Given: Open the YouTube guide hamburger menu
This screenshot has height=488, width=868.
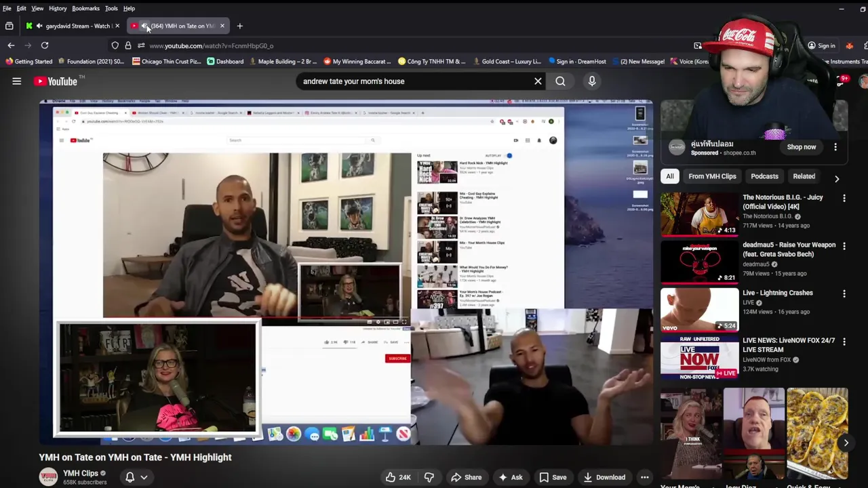Looking at the screenshot, I should pyautogui.click(x=17, y=81).
